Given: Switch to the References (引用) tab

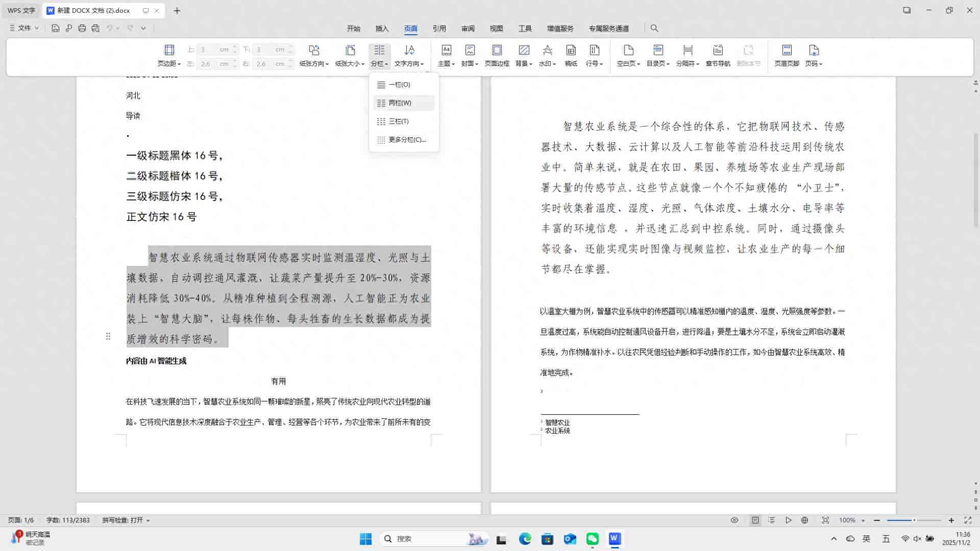Looking at the screenshot, I should [x=439, y=29].
